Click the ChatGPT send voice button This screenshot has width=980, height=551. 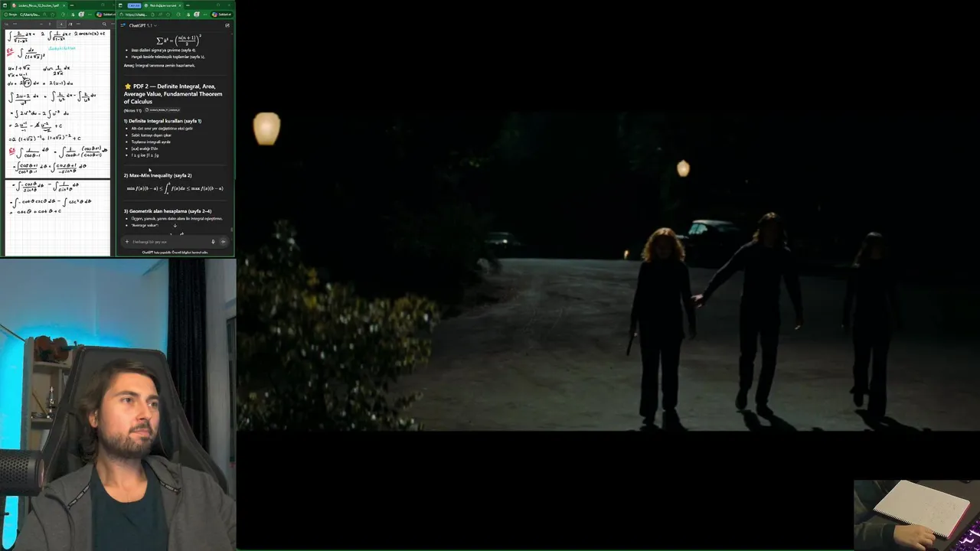click(223, 242)
